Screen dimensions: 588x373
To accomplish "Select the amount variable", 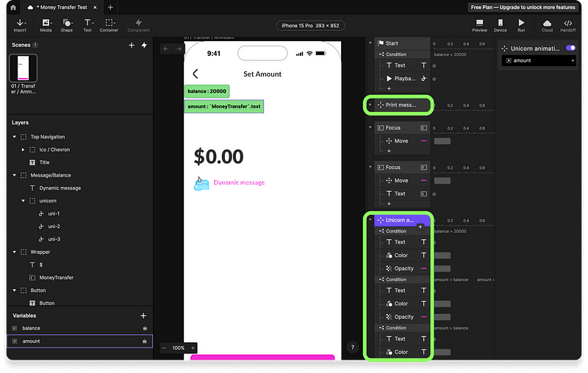I will pyautogui.click(x=79, y=341).
